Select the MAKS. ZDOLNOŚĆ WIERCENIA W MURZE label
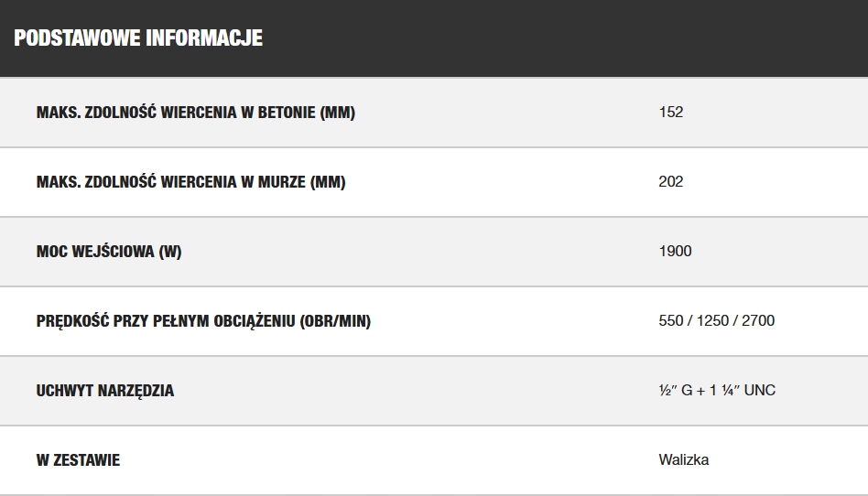 pos(191,182)
